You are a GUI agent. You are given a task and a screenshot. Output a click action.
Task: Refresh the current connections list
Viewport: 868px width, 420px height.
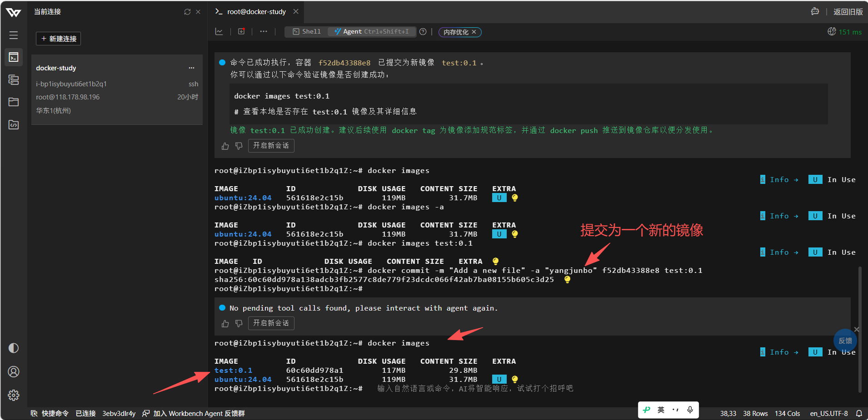[187, 12]
